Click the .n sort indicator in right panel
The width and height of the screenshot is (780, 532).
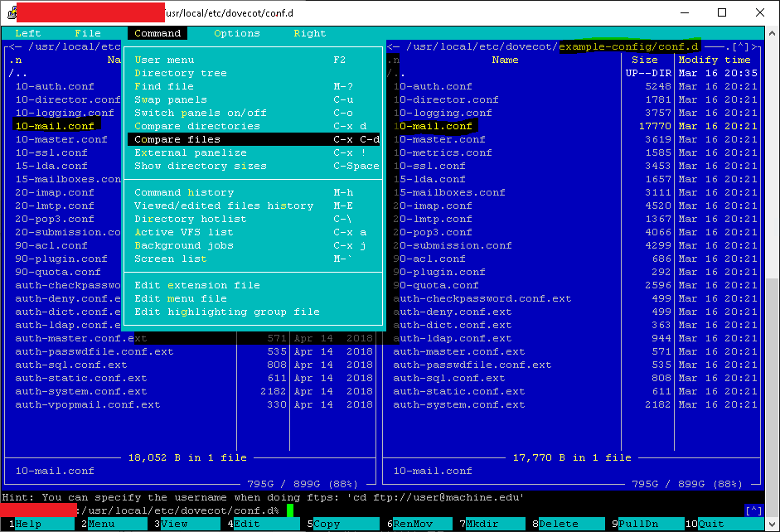click(x=393, y=60)
